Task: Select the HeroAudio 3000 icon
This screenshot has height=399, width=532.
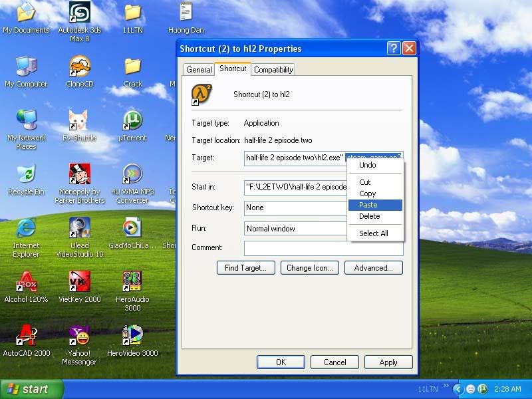Action: click(x=132, y=291)
